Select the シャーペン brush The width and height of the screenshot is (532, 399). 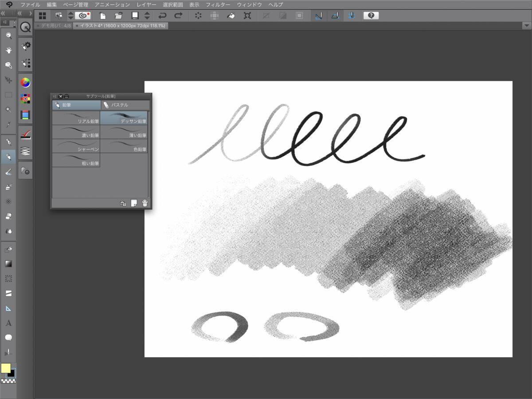pos(76,146)
